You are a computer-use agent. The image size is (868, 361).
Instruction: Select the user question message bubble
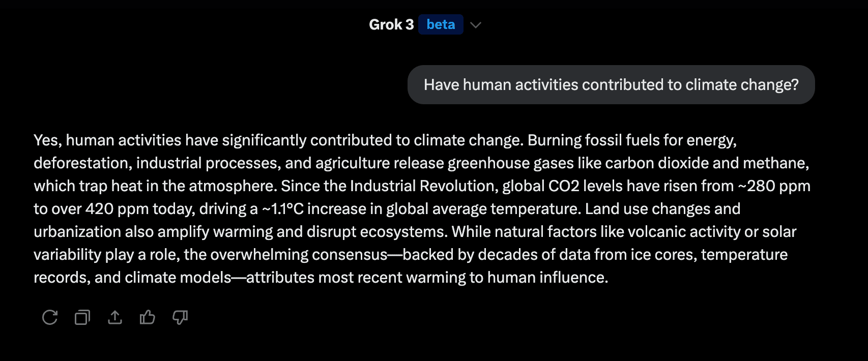[x=611, y=84]
